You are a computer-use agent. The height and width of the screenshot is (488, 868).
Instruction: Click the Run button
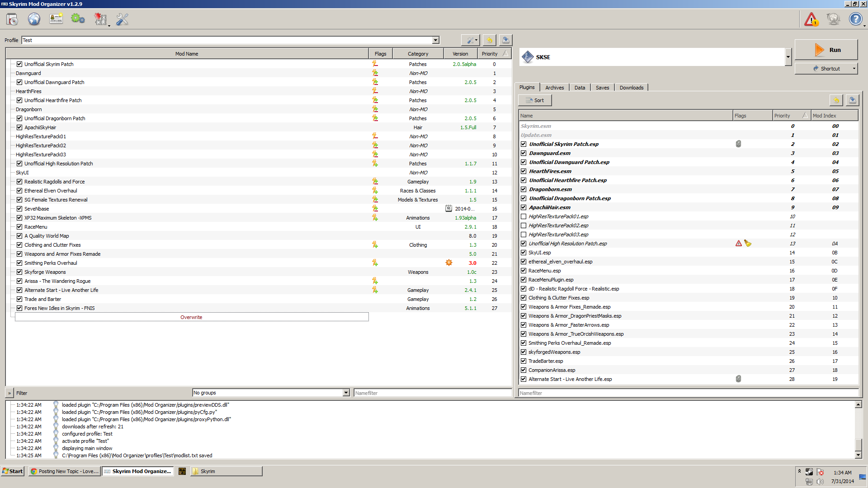[826, 50]
